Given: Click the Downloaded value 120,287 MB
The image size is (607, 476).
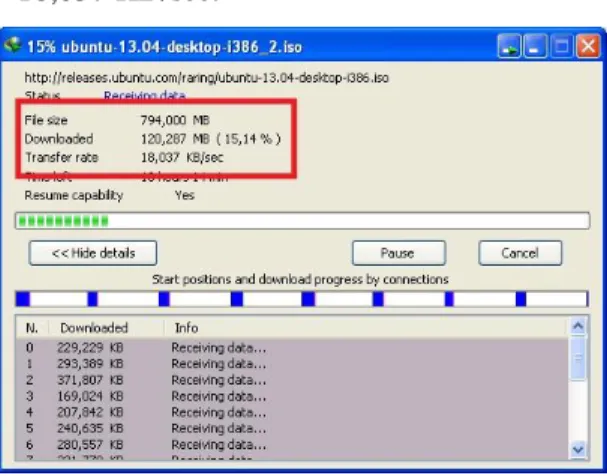Looking at the screenshot, I should [x=175, y=139].
